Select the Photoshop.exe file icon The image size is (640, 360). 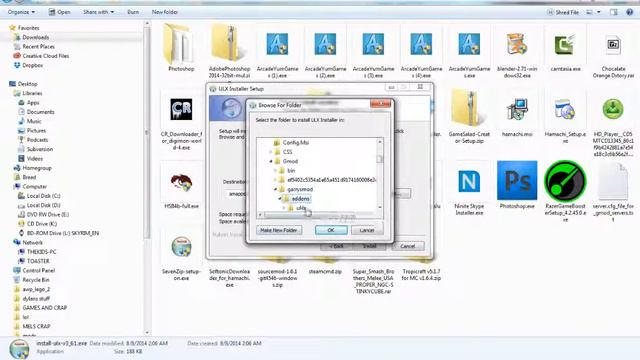tap(517, 180)
